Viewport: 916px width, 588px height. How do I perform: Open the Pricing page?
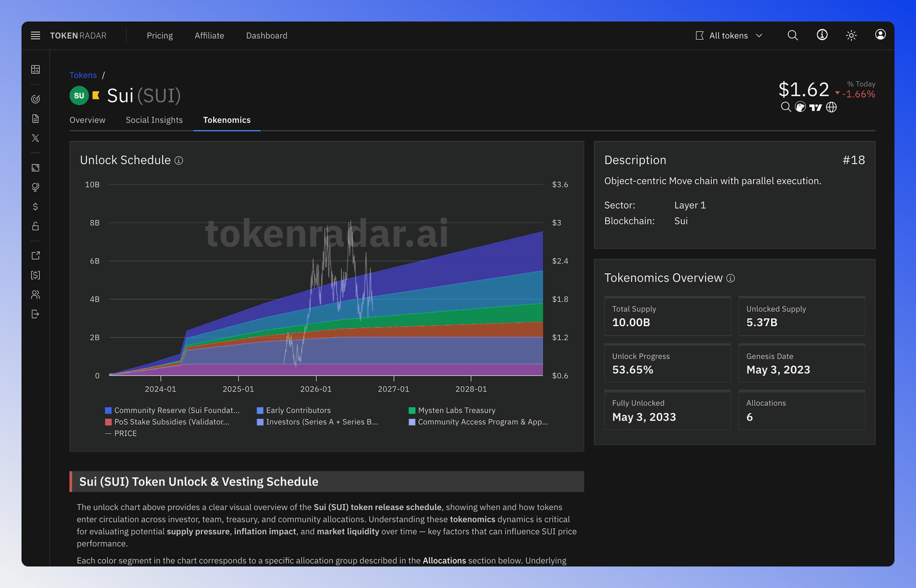pyautogui.click(x=160, y=35)
